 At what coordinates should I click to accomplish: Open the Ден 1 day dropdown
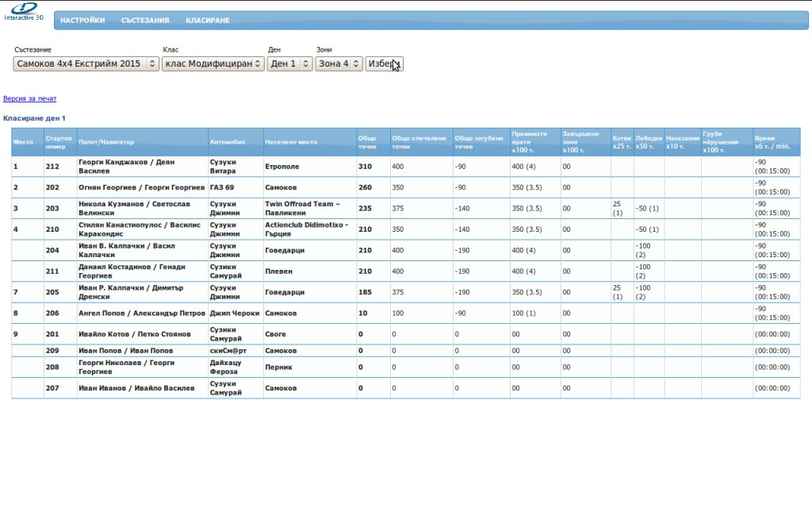pos(289,63)
